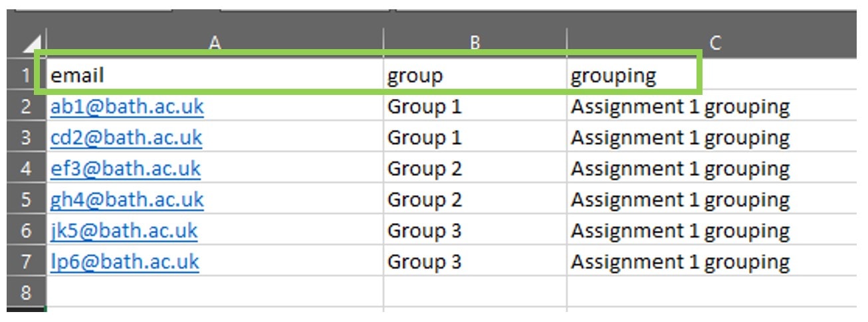This screenshot has width=868, height=322.
Task: Select column A header
Action: click(214, 42)
